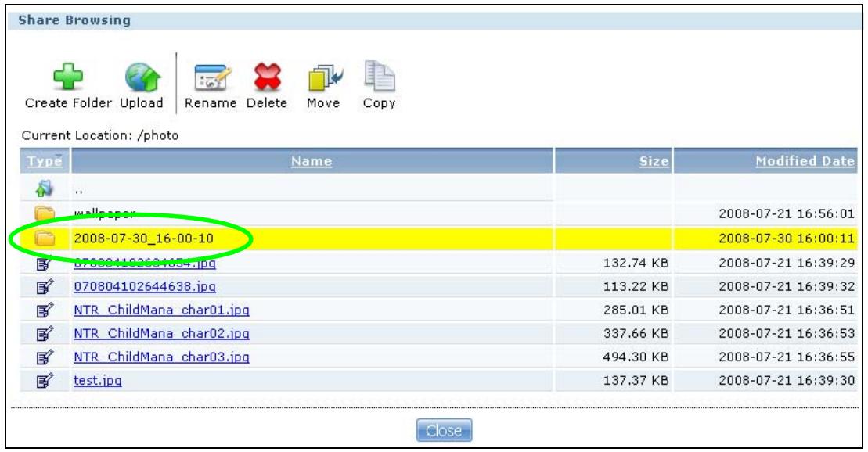Click the wallpaper folder name
Screen dimensions: 868x452
pyautogui.click(x=105, y=213)
